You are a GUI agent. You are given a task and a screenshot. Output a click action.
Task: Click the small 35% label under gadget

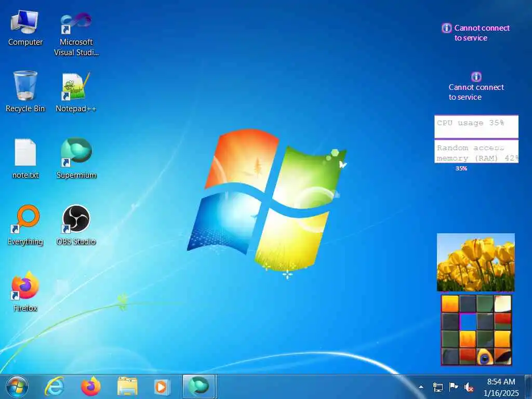[461, 168]
